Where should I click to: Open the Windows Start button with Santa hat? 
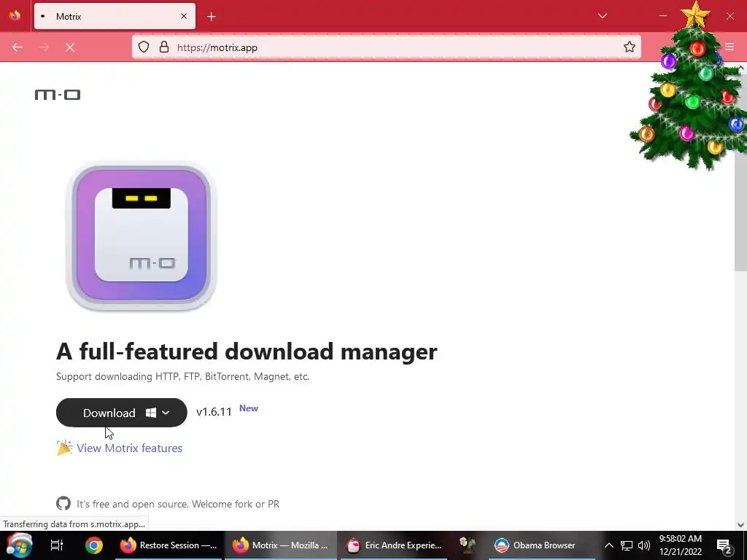[x=19, y=545]
